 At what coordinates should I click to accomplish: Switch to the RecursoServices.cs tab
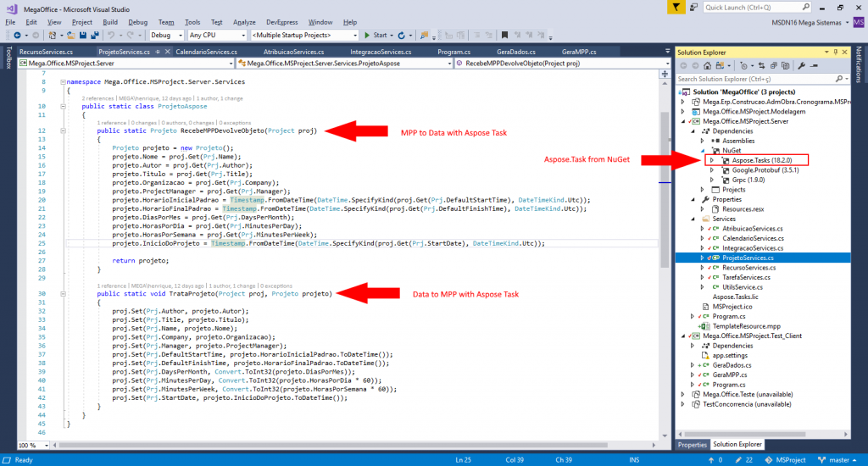pyautogui.click(x=46, y=52)
